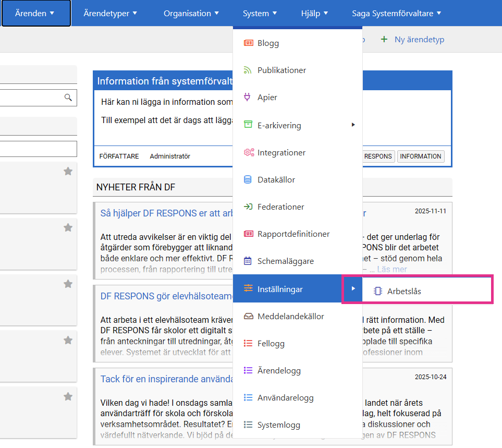Click the Datakällor database icon
This screenshot has height=448, width=502.
(x=248, y=180)
